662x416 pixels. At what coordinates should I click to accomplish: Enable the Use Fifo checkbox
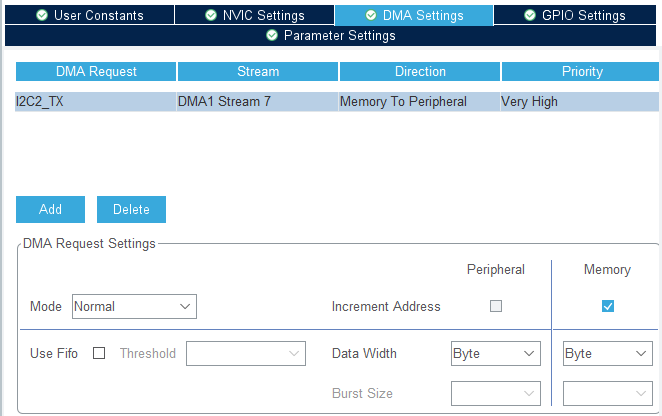(99, 353)
